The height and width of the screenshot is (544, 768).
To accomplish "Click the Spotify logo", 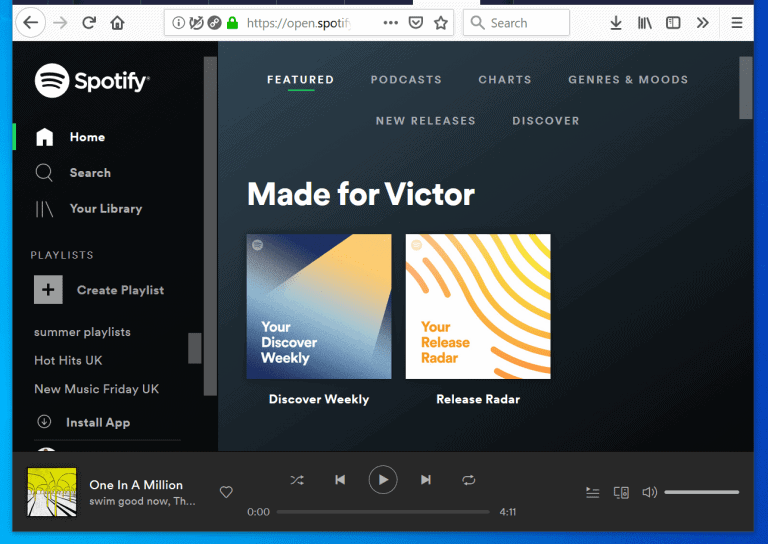I will click(x=92, y=80).
